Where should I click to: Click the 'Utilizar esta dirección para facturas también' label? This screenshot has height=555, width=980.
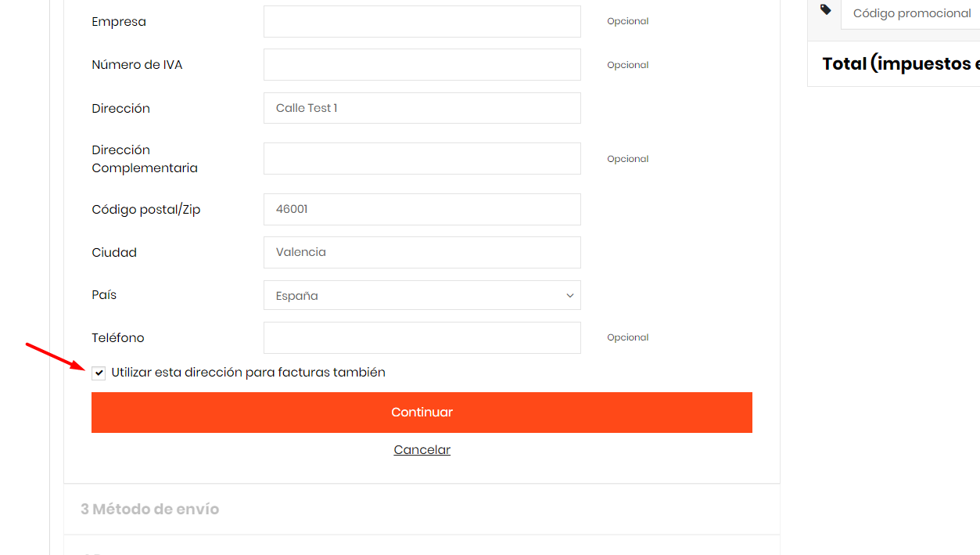249,373
